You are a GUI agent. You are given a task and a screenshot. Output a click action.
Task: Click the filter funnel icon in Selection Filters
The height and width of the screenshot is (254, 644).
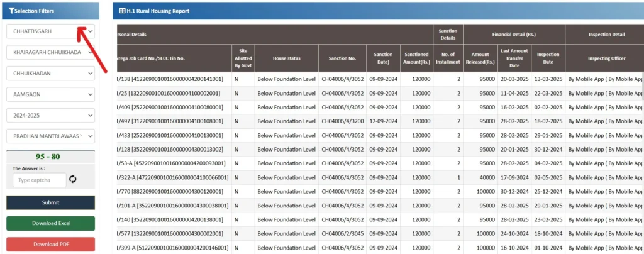pos(11,11)
